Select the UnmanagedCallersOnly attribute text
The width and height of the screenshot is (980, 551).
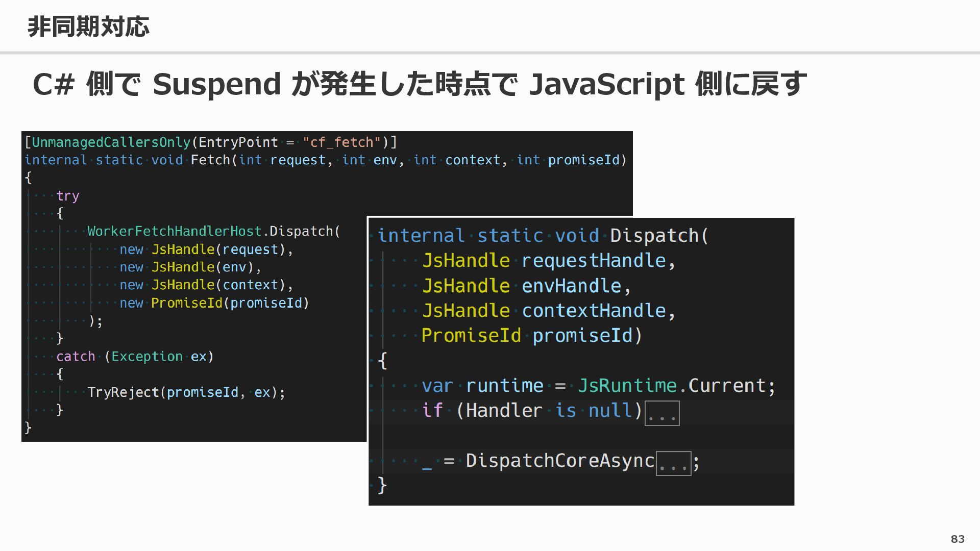(111, 142)
